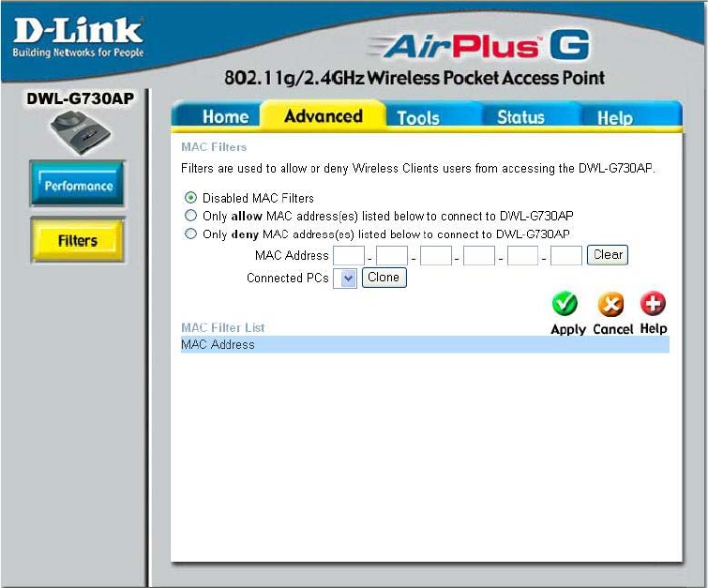Click the Clone button
Image resolution: width=708 pixels, height=588 pixels.
click(x=384, y=278)
